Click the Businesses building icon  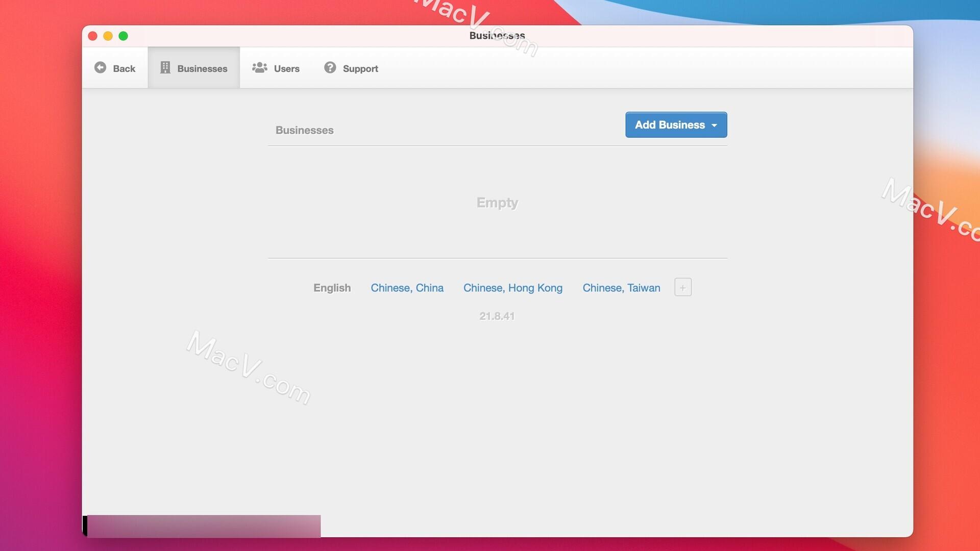pyautogui.click(x=165, y=68)
